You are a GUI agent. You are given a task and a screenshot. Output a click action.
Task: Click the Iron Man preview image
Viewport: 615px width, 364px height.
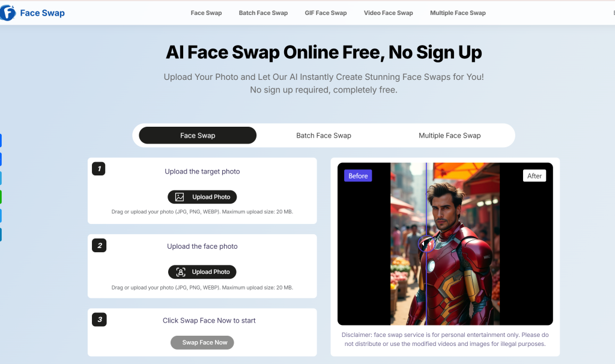(x=445, y=244)
